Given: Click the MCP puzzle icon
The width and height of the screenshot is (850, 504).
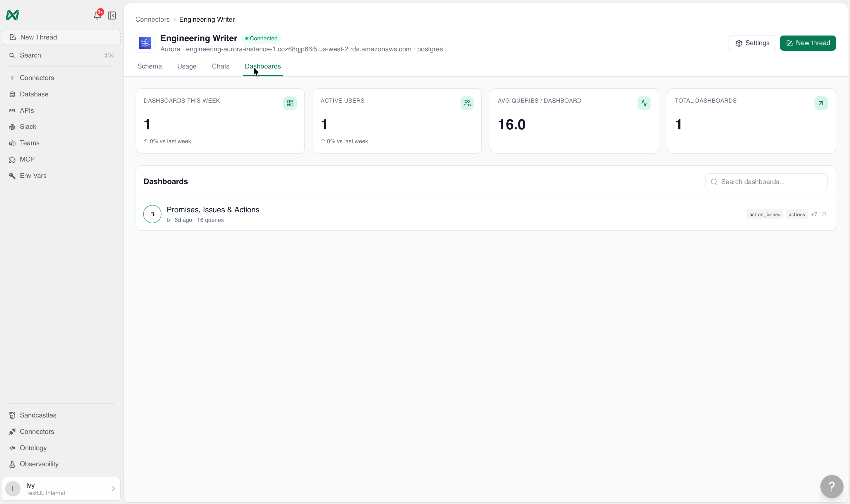Looking at the screenshot, I should pyautogui.click(x=12, y=160).
